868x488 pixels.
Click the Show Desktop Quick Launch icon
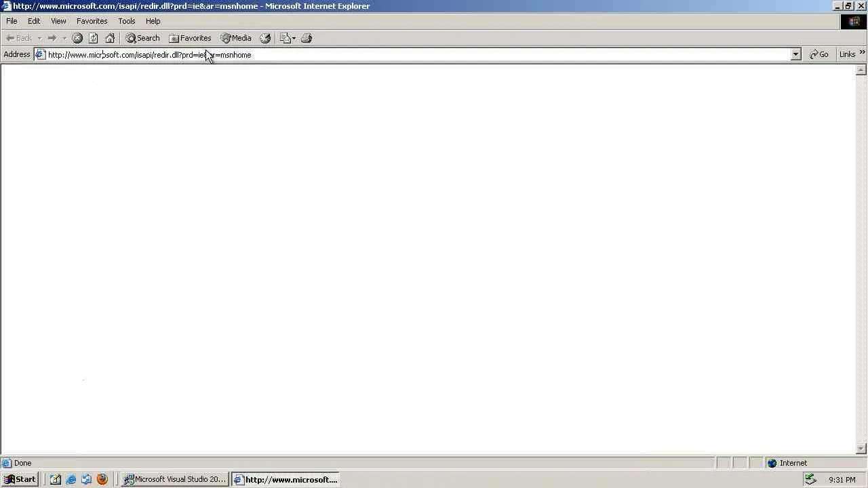87,479
